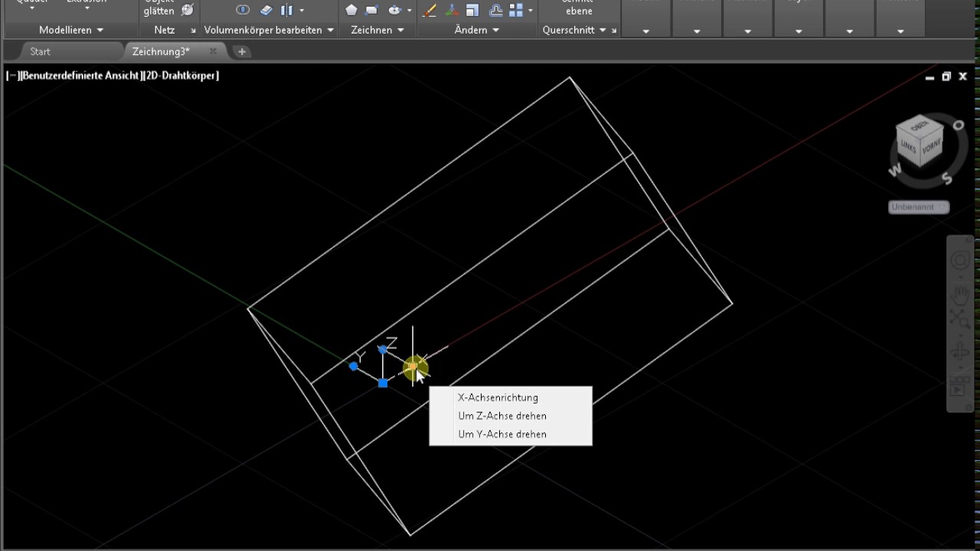Click the S compass direction on ViewCube ring
Viewport: 980px width, 551px height.
(947, 178)
